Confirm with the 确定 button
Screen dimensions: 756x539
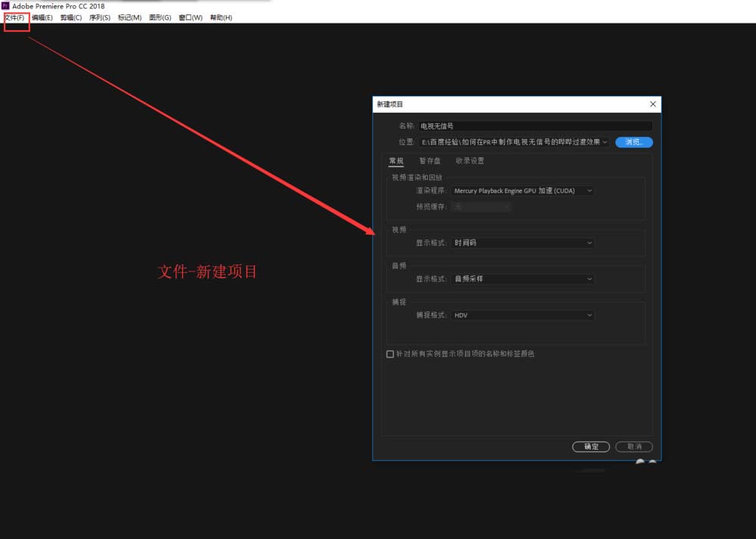591,447
